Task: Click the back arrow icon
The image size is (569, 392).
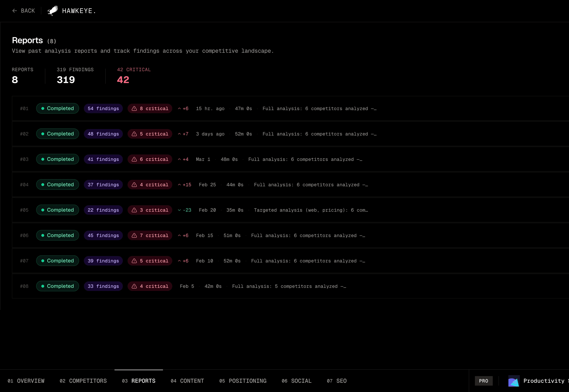Action: [14, 11]
